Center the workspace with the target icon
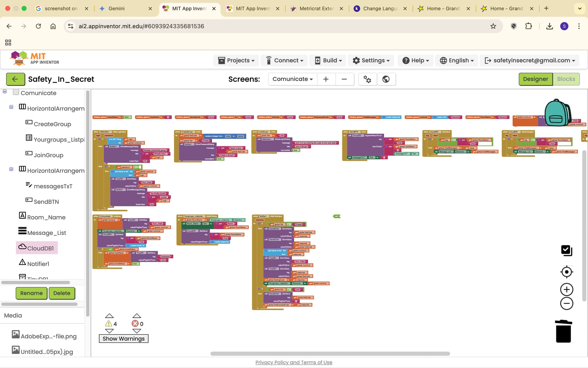This screenshot has height=368, width=588. click(567, 272)
